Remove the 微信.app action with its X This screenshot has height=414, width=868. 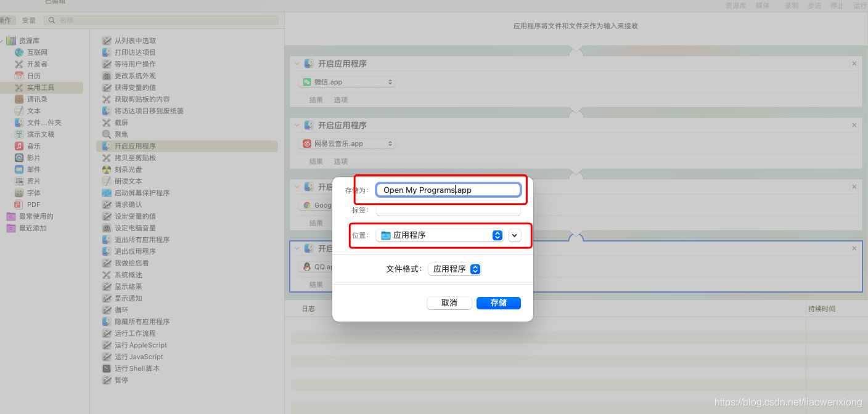point(854,63)
